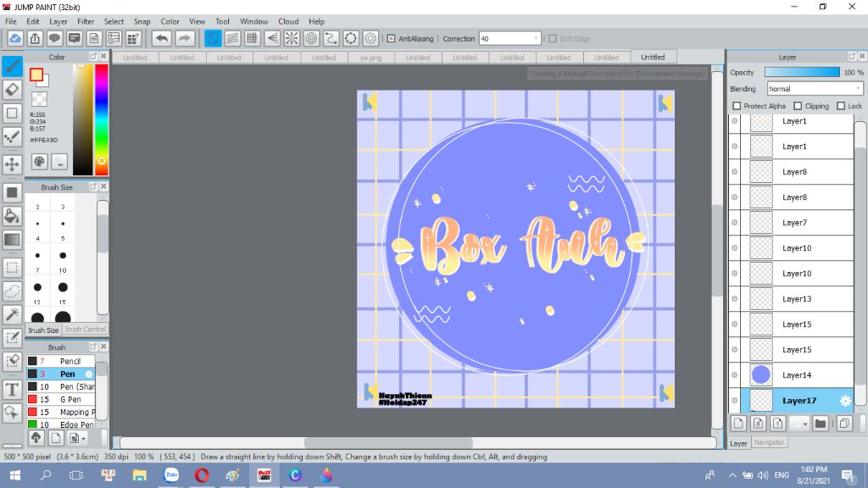Click the foreground color swatch
This screenshot has height=488, width=868.
point(36,75)
